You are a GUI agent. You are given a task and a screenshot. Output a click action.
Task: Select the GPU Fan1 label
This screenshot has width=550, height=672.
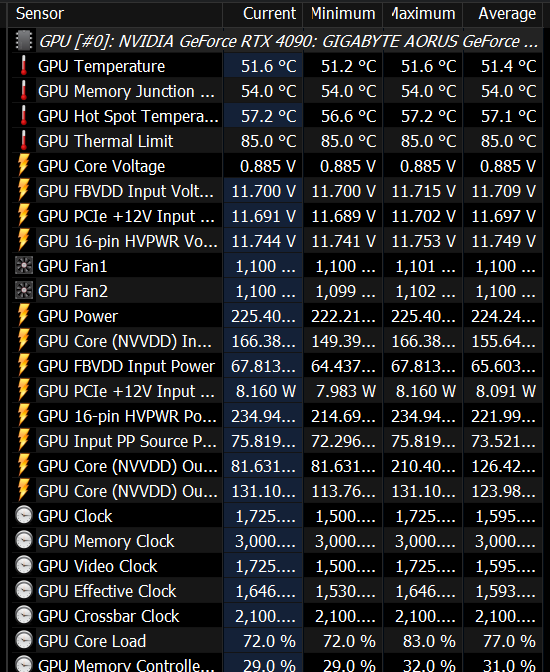(73, 266)
